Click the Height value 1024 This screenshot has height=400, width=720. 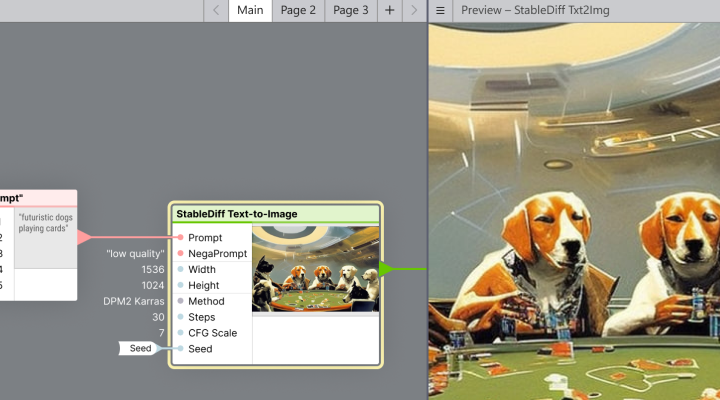click(x=151, y=285)
